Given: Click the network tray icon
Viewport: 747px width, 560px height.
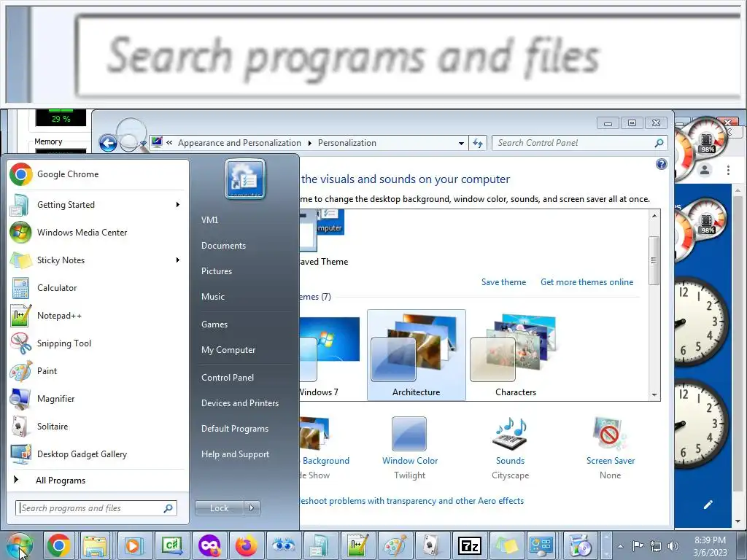Looking at the screenshot, I should point(656,545).
